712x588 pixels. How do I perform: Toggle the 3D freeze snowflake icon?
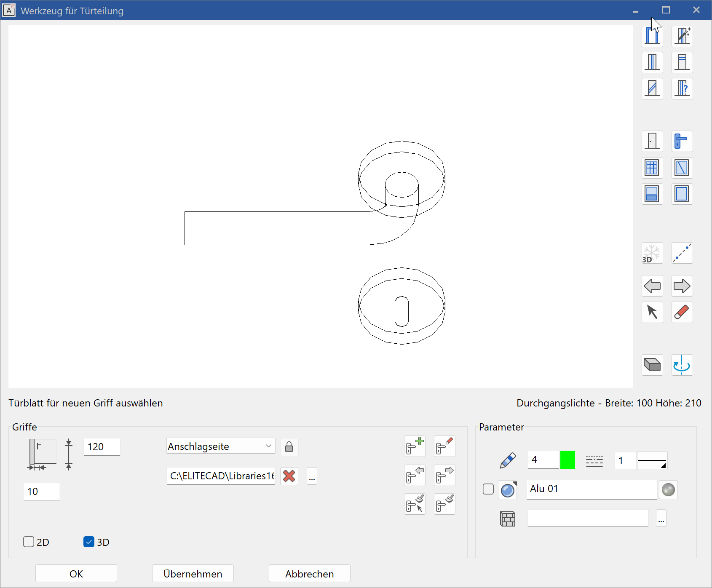(x=652, y=253)
